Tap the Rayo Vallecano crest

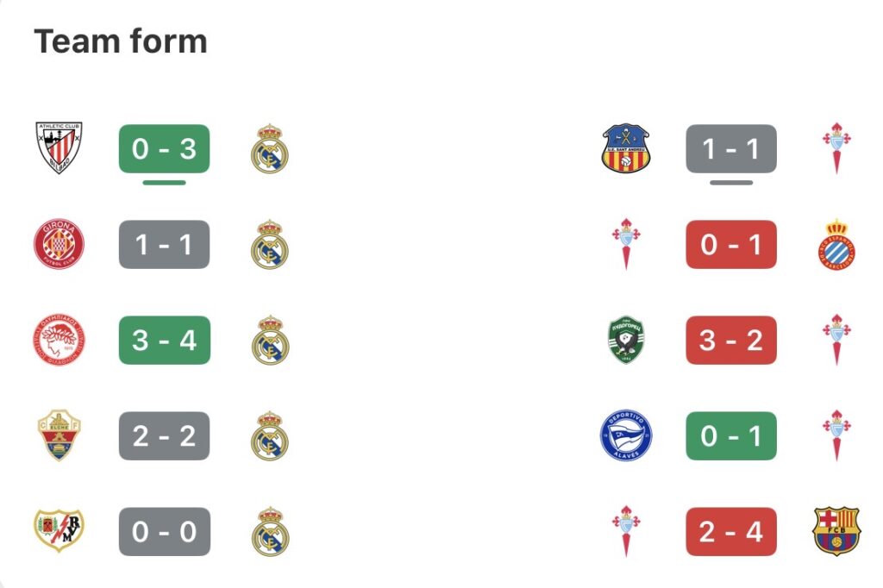59,530
